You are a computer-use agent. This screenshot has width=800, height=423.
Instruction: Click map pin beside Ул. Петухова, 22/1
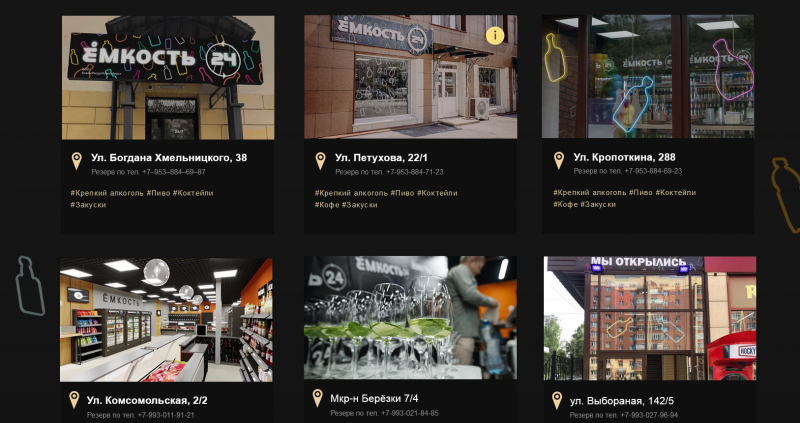point(320,161)
